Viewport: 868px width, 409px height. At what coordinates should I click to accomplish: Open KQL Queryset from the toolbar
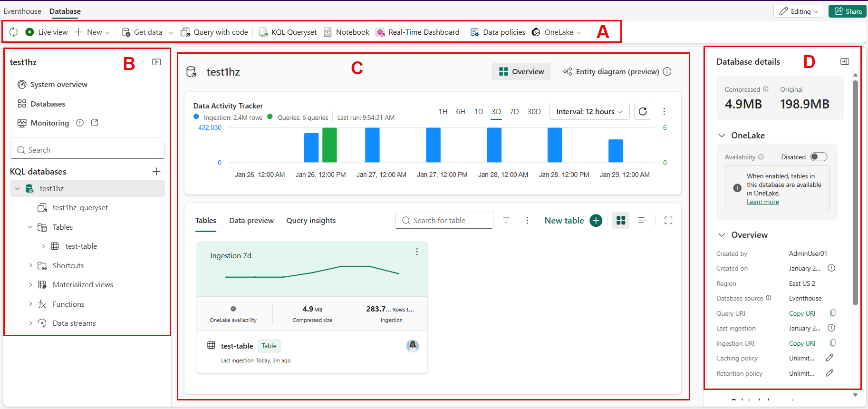[288, 32]
